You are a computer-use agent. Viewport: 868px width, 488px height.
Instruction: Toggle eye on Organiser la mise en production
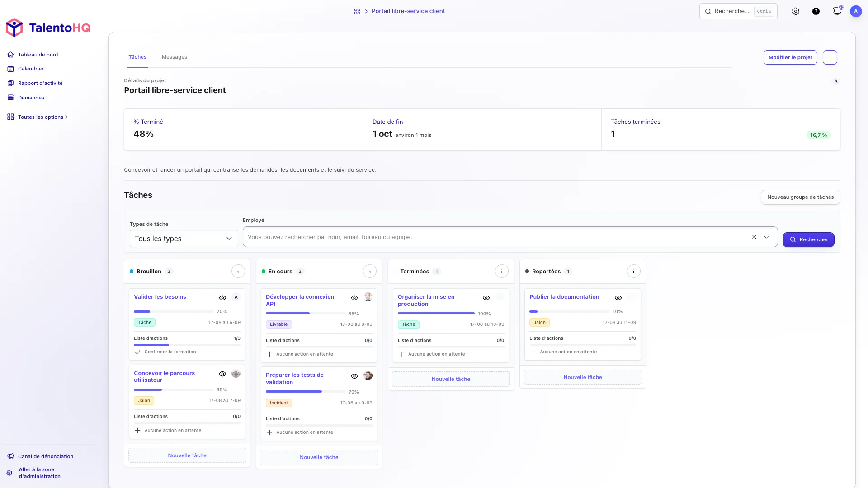coord(486,298)
